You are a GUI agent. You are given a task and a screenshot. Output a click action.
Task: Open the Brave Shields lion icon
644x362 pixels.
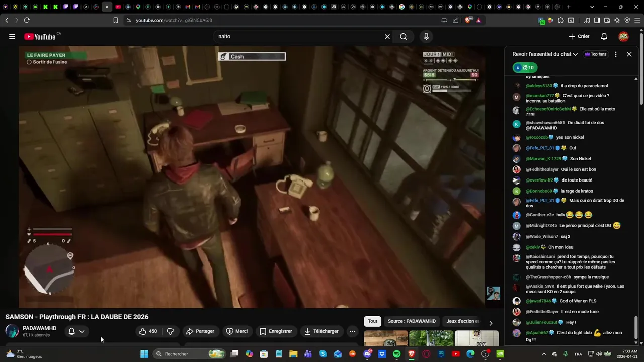coord(468,20)
